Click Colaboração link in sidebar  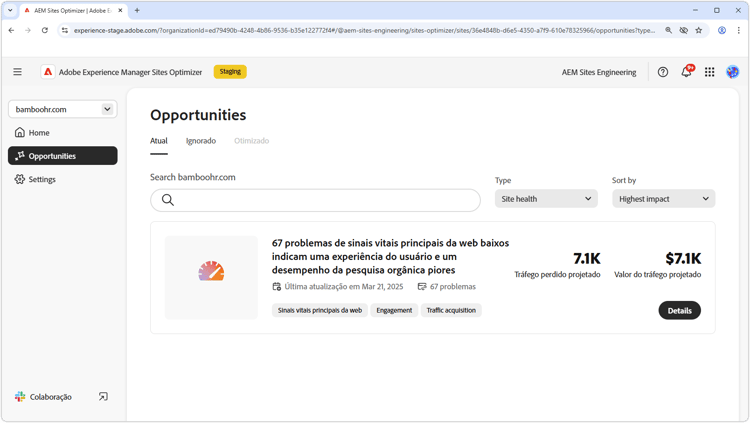(51, 397)
